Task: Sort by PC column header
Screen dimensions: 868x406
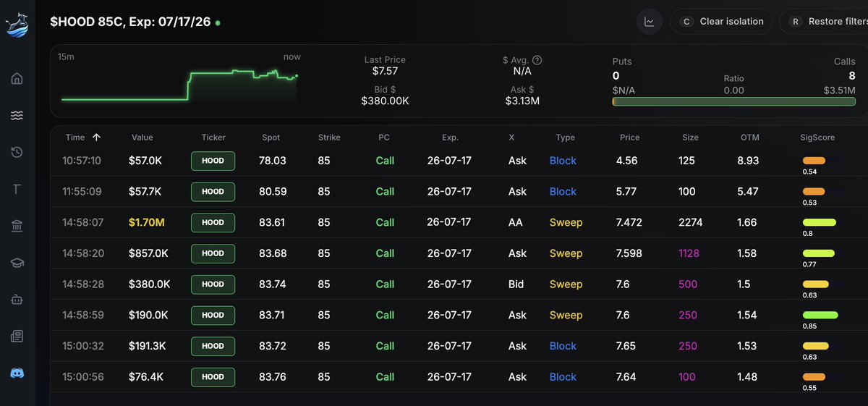Action: tap(384, 138)
